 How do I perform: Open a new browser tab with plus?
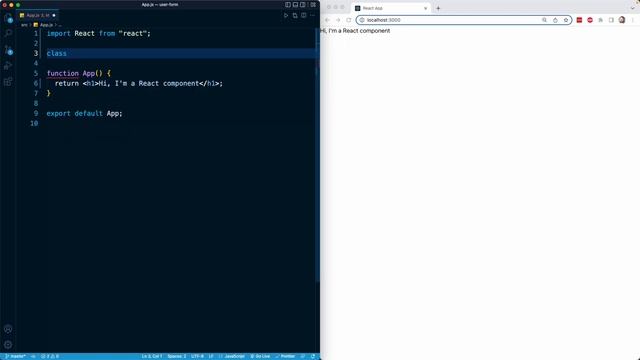pos(438,8)
